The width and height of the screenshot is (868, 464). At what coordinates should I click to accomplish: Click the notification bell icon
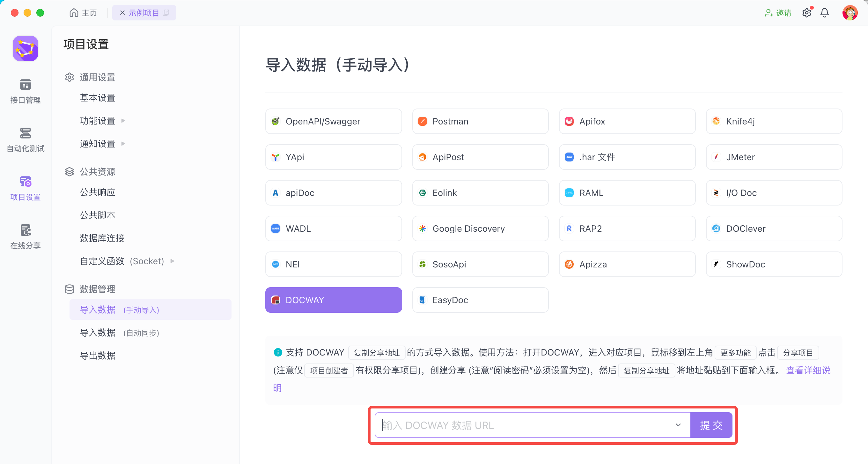pos(824,13)
